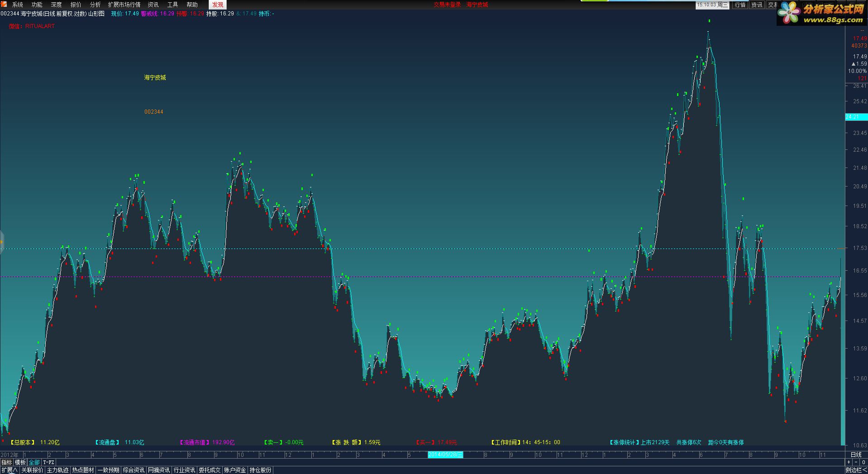Click the 日线 period selector
868x474 pixels.
point(856,455)
